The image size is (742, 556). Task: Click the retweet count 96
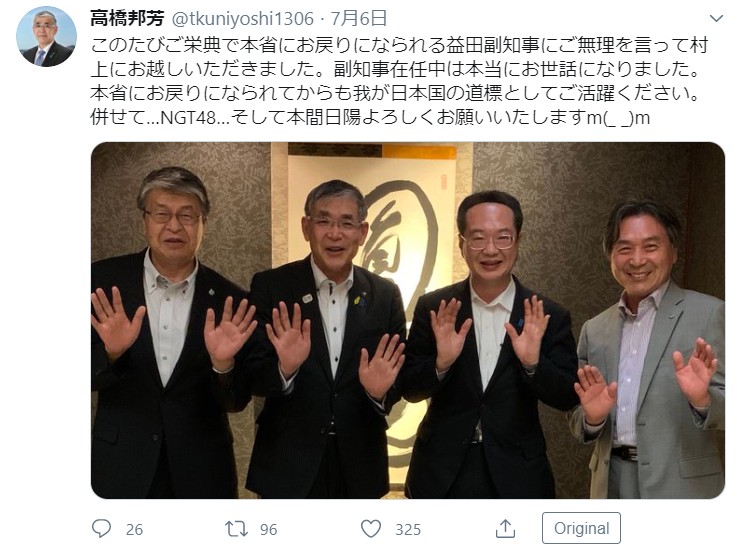click(269, 530)
